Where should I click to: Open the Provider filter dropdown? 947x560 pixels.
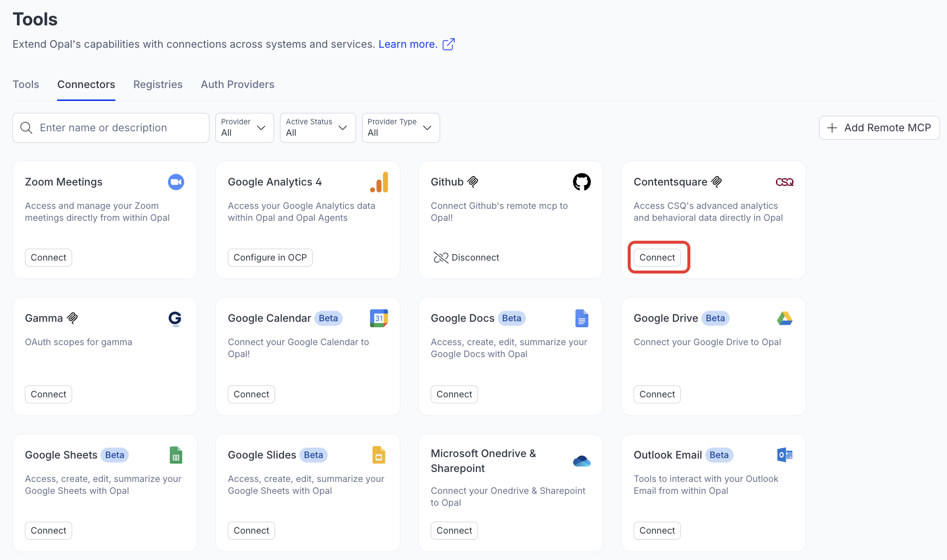point(245,128)
